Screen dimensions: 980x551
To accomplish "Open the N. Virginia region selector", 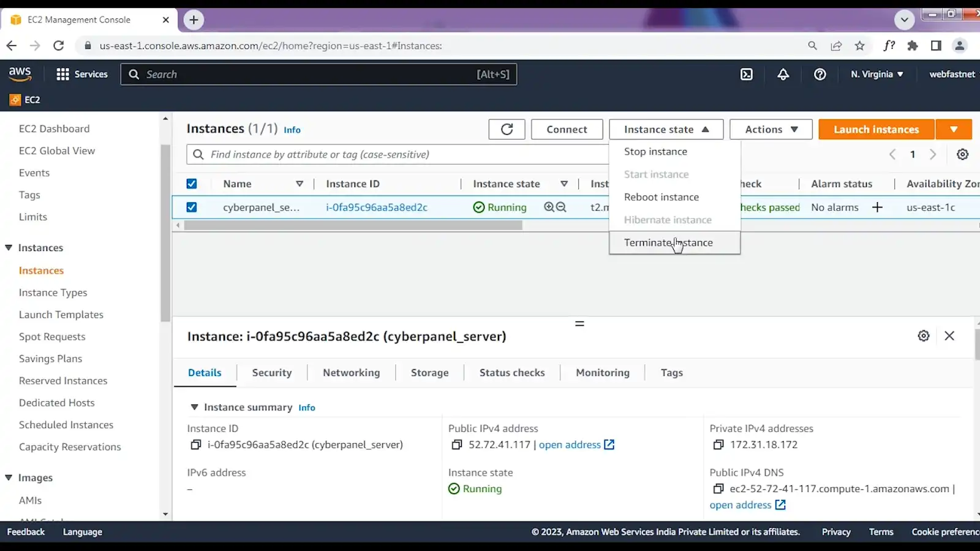I will (877, 74).
